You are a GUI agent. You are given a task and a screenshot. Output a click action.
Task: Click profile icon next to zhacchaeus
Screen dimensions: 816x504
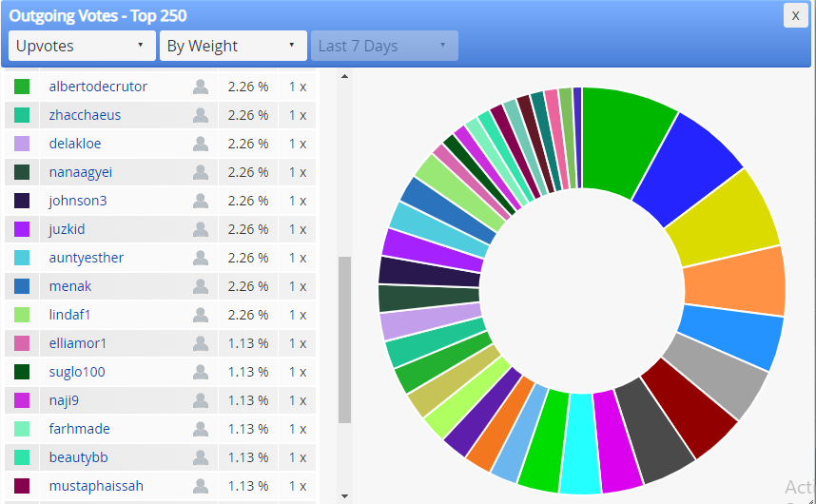point(201,115)
